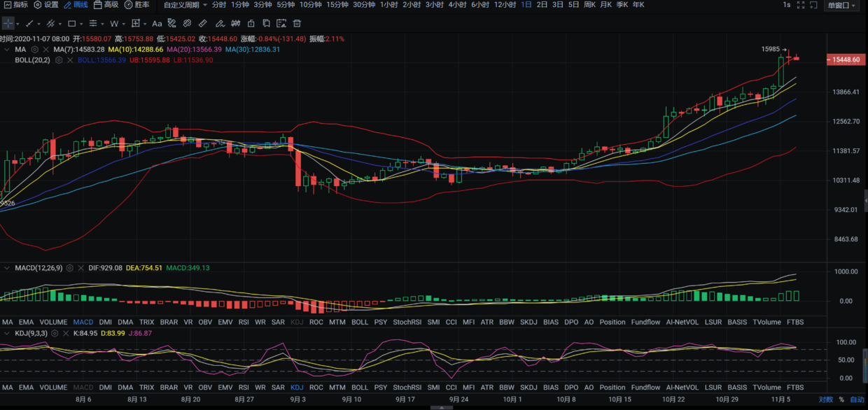Toggle logarithmic scale (对数) option
The image size is (868, 410).
click(x=826, y=400)
